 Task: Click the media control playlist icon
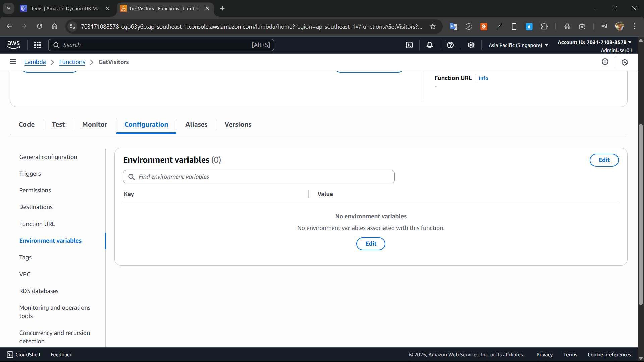click(x=604, y=26)
